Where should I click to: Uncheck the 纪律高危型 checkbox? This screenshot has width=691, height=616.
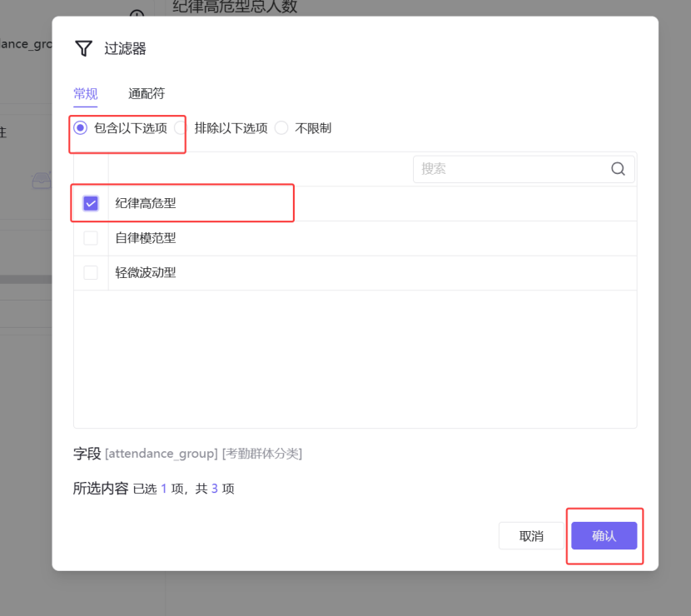[x=91, y=203]
